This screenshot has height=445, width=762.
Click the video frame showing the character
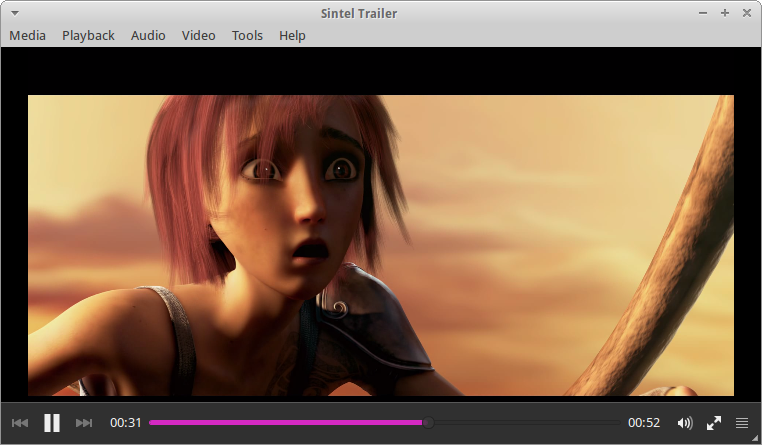(380, 245)
